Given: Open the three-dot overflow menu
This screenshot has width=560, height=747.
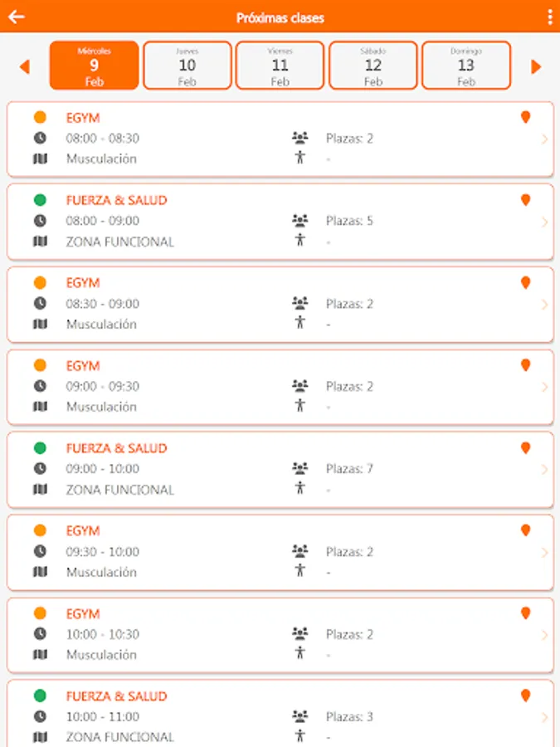Looking at the screenshot, I should click(550, 17).
